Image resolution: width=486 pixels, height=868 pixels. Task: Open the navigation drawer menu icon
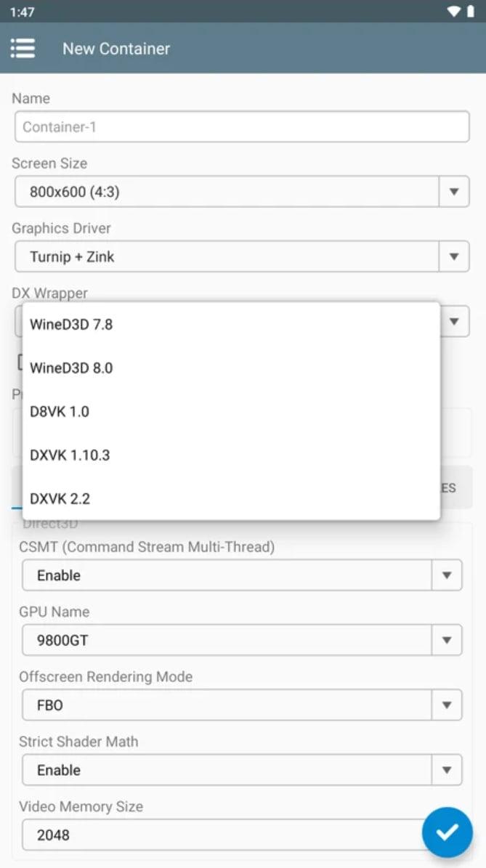tap(23, 48)
